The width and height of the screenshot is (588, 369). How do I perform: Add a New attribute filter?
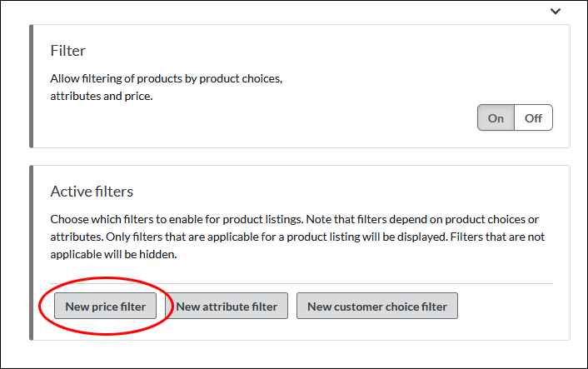click(227, 306)
